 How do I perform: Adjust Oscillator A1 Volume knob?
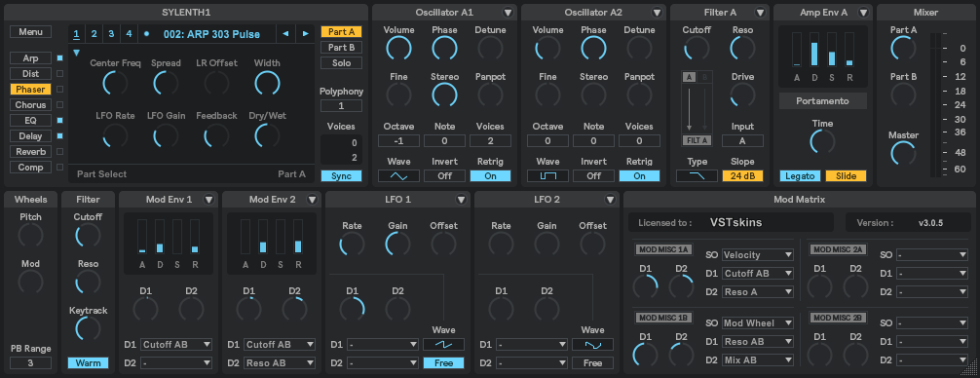[398, 48]
